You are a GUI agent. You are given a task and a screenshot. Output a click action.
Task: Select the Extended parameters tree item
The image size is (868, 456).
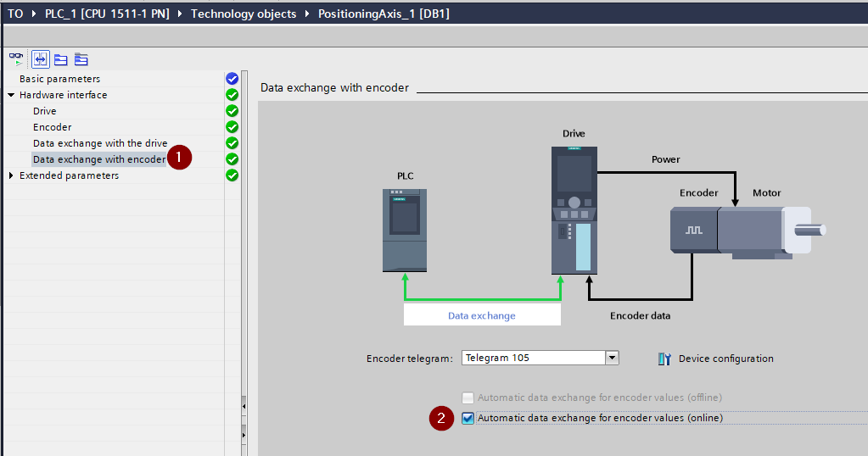(69, 175)
